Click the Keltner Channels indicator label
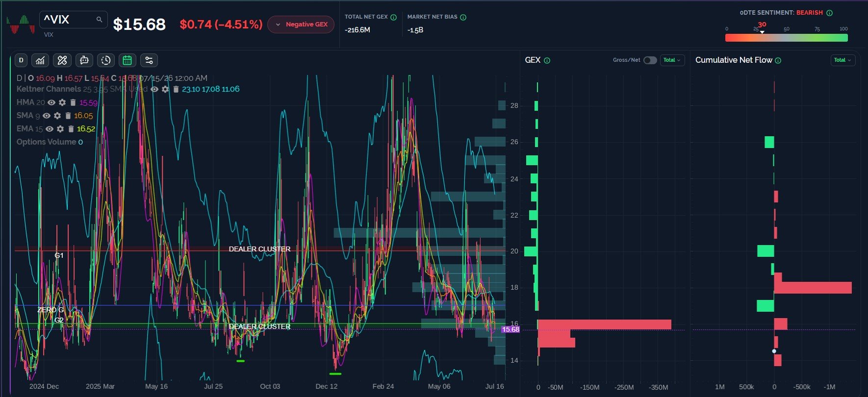Viewport: 868px width, 397px height. (49, 89)
